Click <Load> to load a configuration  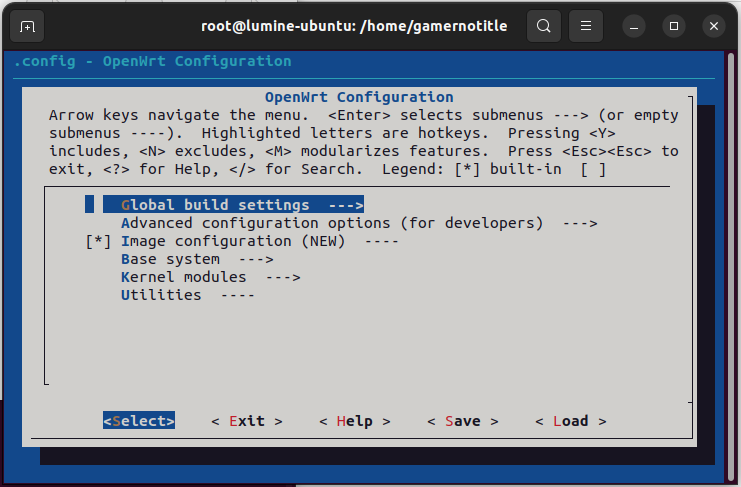click(x=570, y=421)
